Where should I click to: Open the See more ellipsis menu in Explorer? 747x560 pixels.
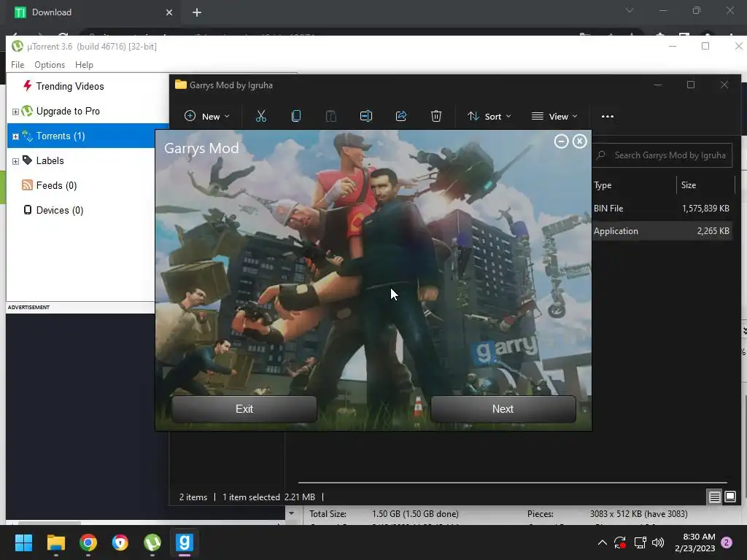point(608,116)
